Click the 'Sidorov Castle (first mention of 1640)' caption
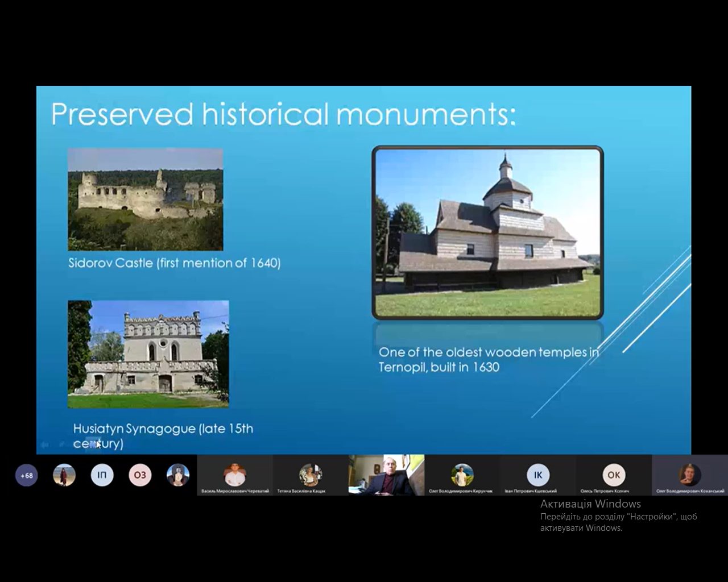 [x=174, y=263]
